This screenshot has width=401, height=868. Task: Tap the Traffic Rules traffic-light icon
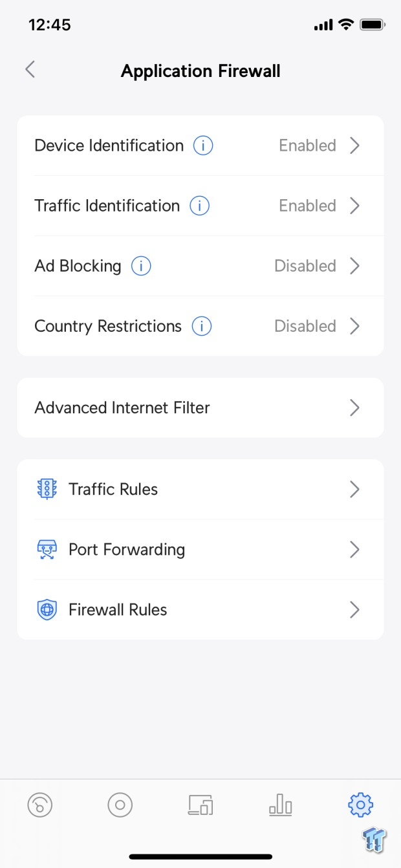47,489
